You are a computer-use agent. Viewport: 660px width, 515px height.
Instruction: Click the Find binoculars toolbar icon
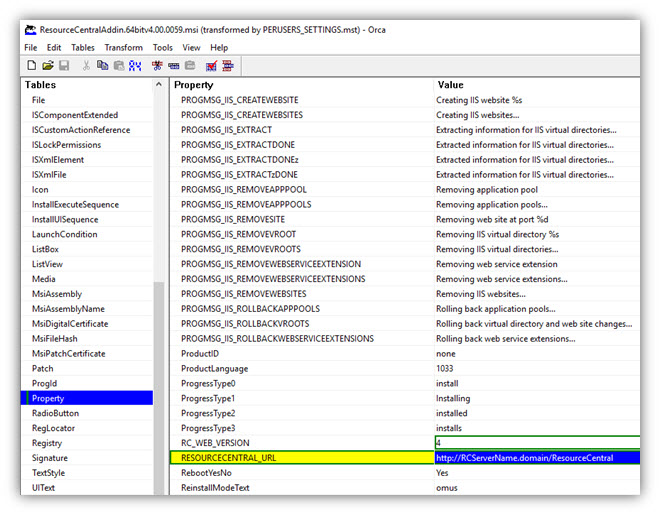click(x=135, y=65)
